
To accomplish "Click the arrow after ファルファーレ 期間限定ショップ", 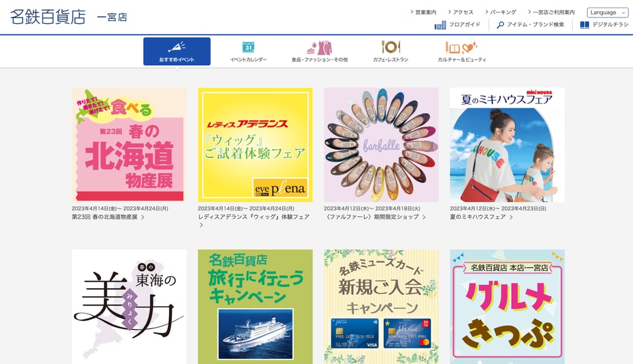I will click(424, 217).
